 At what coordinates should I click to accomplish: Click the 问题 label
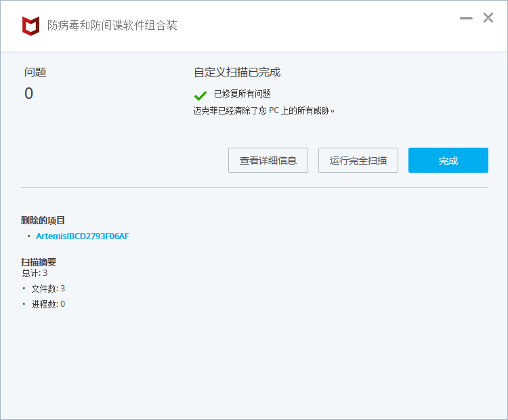click(x=35, y=72)
